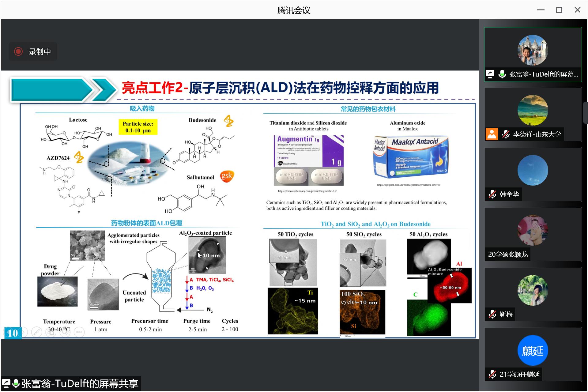The width and height of the screenshot is (588, 392).
Task: Click the orange host badge on 李德祥 tile
Action: 492,134
